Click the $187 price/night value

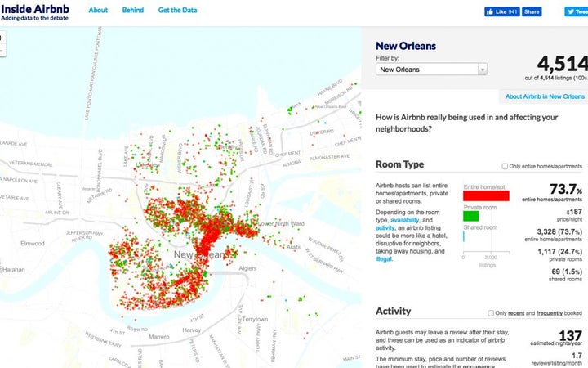click(574, 212)
